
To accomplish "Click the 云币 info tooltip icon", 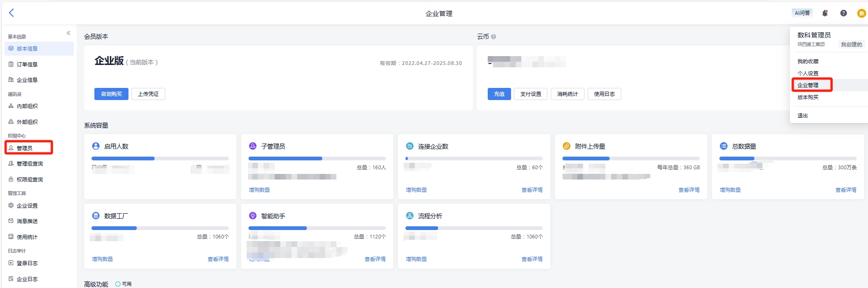I will [493, 36].
